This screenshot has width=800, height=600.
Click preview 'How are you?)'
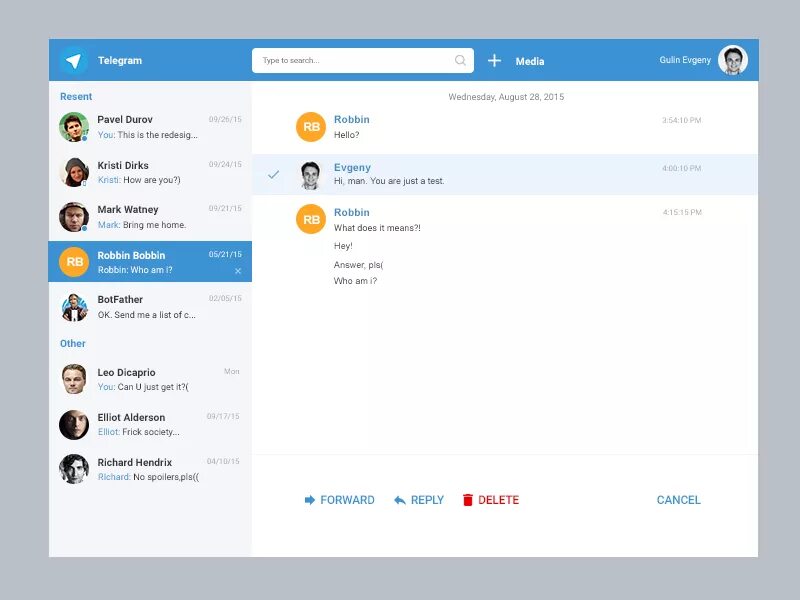coord(152,180)
